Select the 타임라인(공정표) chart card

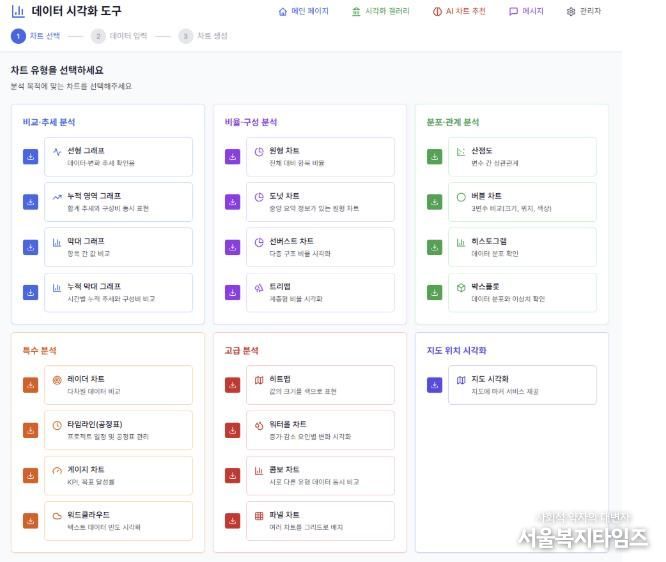[x=118, y=430]
